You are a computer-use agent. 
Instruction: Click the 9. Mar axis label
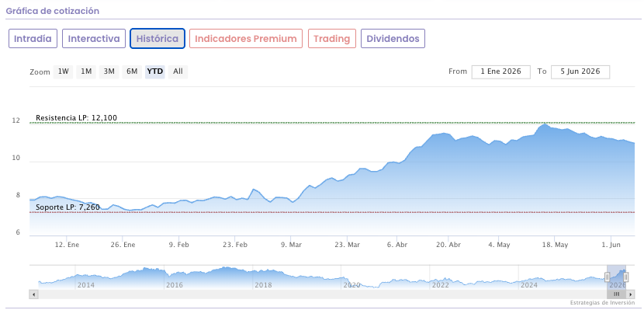pyautogui.click(x=291, y=245)
